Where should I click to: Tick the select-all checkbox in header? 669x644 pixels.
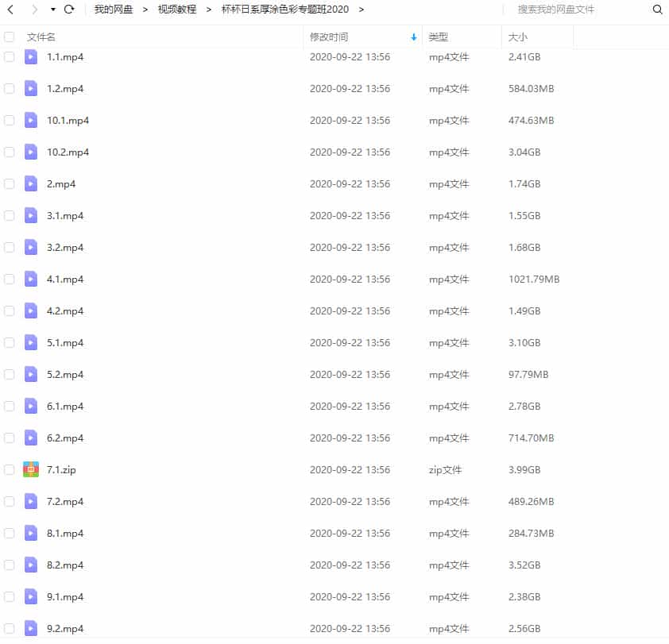click(9, 37)
